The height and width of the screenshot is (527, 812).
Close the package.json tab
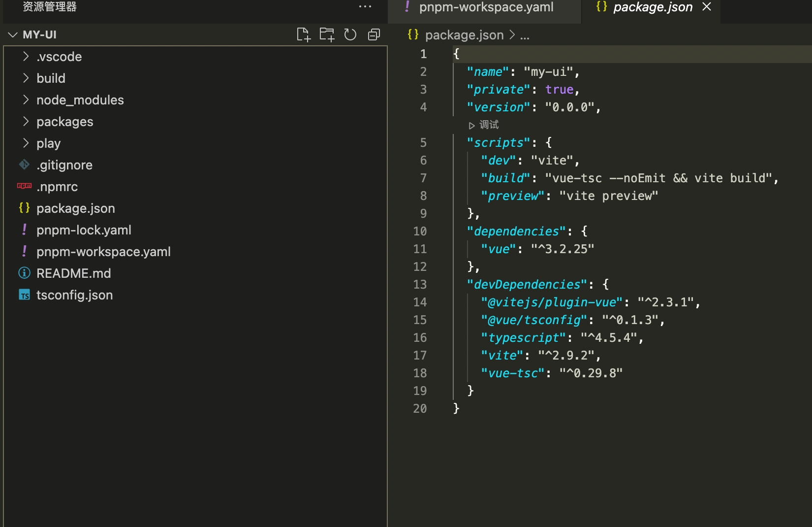pos(707,7)
